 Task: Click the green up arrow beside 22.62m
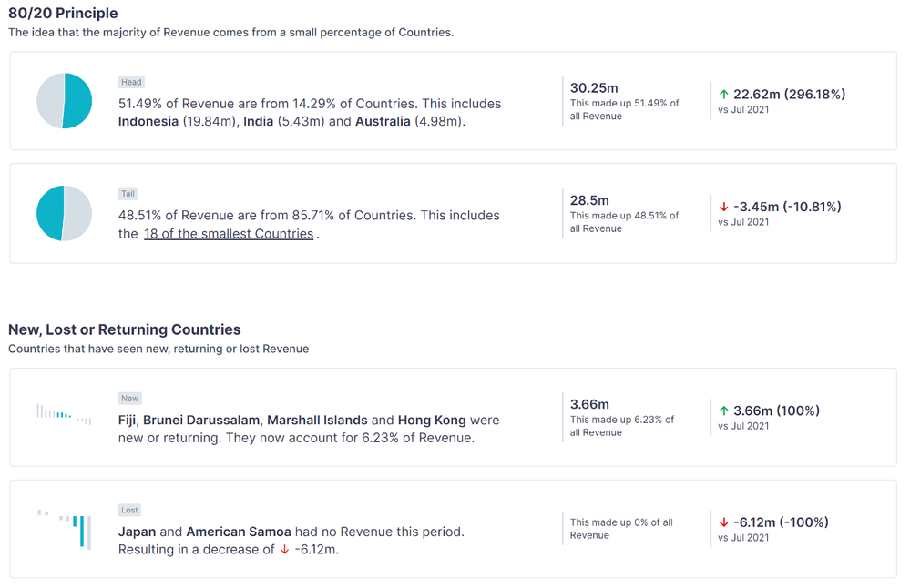(x=723, y=95)
